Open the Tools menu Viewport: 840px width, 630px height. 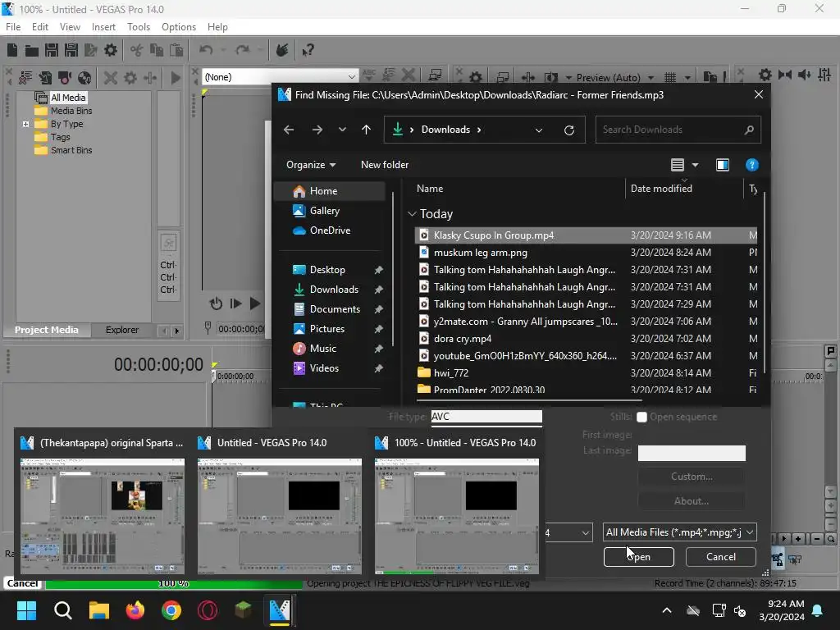tap(138, 27)
